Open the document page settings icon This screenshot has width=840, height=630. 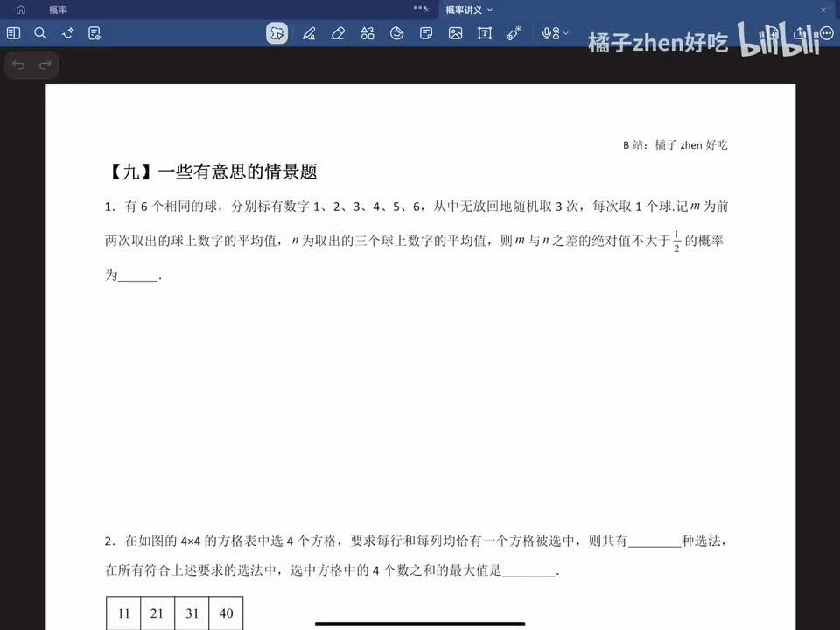coord(94,33)
